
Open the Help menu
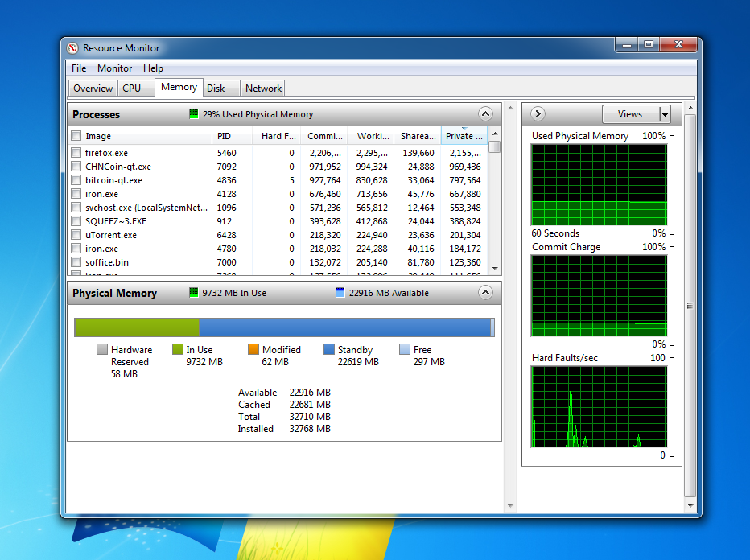[153, 68]
